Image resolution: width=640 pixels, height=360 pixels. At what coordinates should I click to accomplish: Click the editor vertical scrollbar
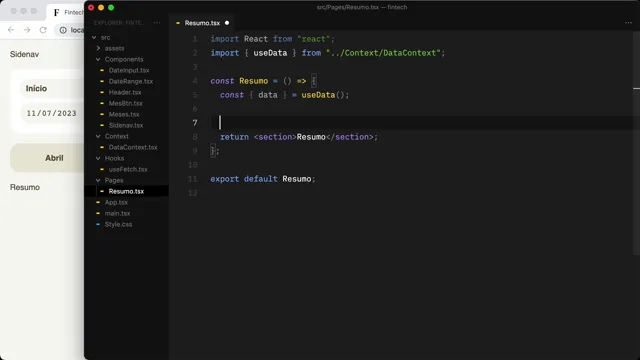(x=636, y=143)
